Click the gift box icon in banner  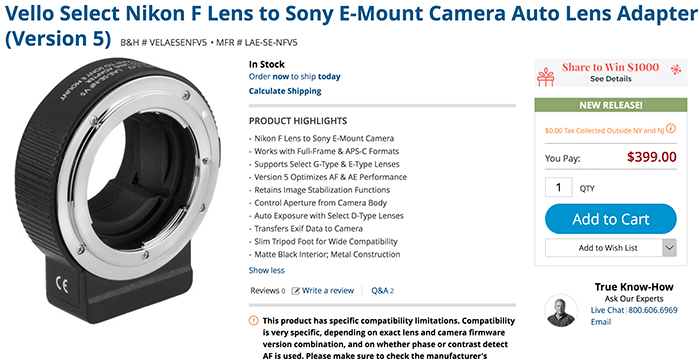coord(545,77)
